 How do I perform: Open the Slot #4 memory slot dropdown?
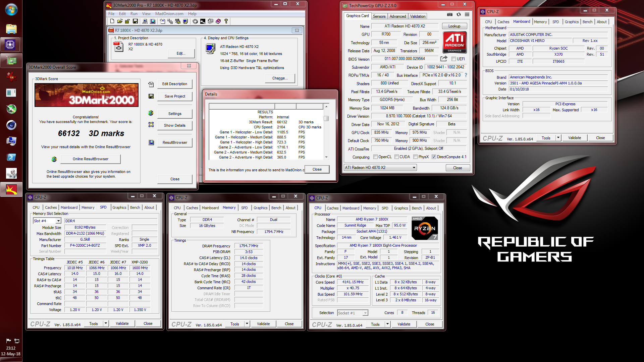pos(58,221)
